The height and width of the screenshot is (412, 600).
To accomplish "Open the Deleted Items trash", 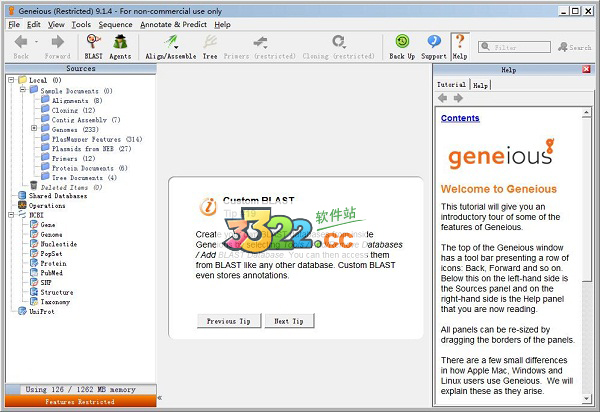I will coord(66,187).
